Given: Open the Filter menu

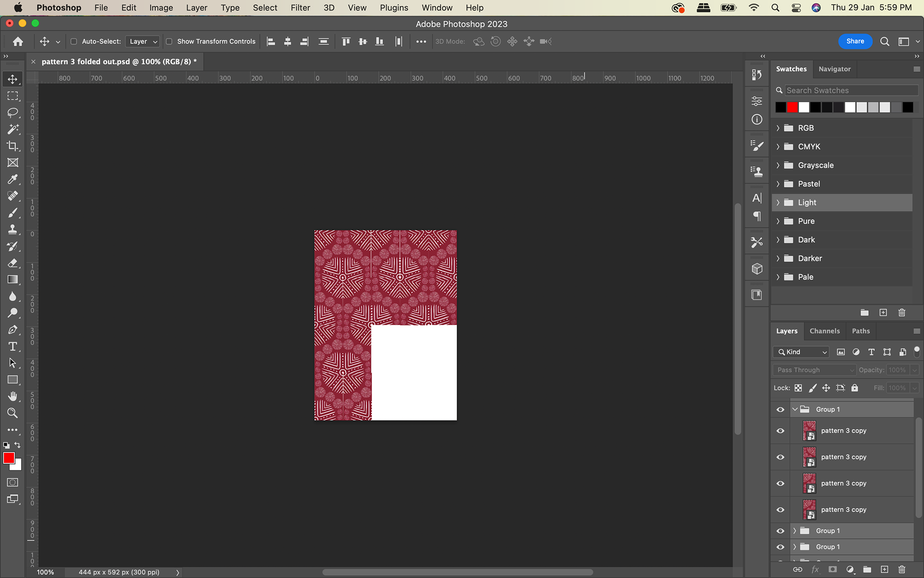Looking at the screenshot, I should [300, 8].
